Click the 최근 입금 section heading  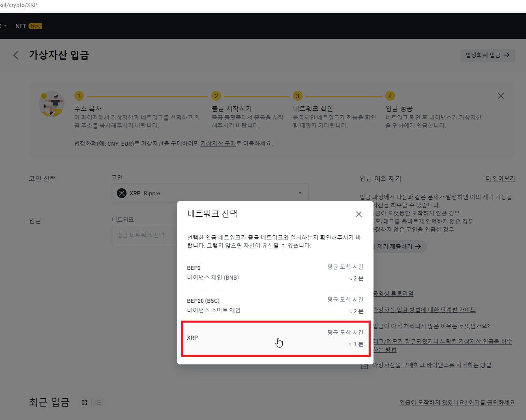(x=49, y=402)
